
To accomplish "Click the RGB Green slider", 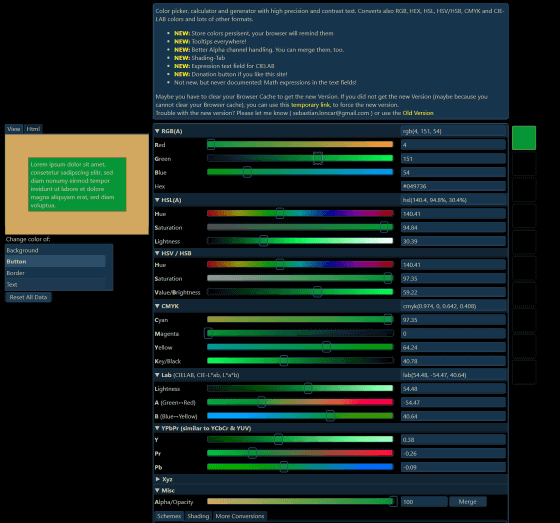I will pyautogui.click(x=300, y=158).
